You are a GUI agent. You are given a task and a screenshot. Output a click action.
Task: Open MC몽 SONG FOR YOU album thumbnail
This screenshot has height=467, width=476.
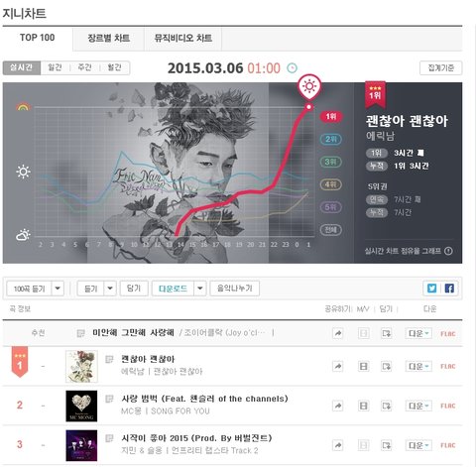[x=81, y=406]
